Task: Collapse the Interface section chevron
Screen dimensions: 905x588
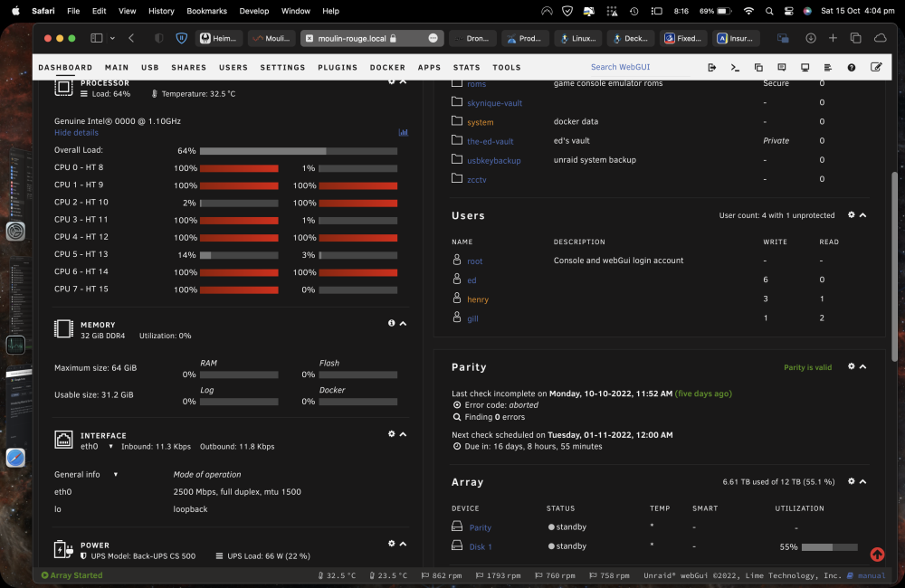Action: coord(403,434)
